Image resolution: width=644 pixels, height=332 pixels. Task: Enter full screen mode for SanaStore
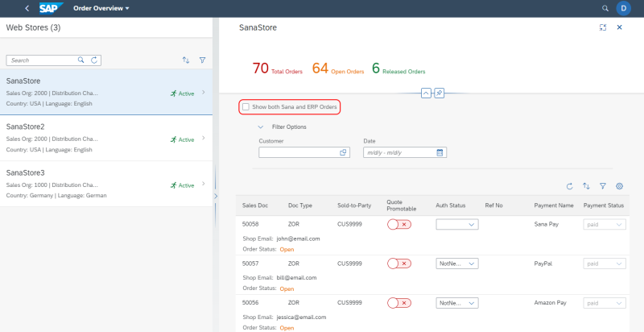(x=603, y=27)
